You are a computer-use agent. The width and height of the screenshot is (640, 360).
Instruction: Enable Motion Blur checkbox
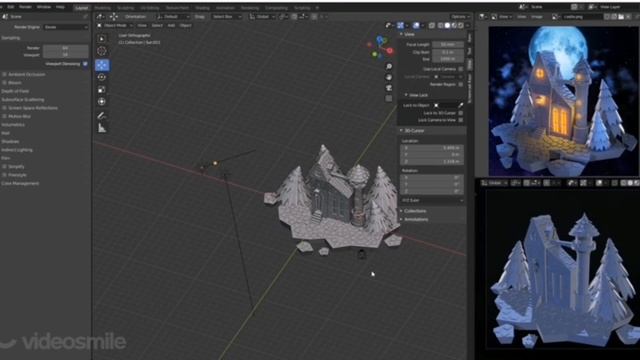click(x=4, y=116)
